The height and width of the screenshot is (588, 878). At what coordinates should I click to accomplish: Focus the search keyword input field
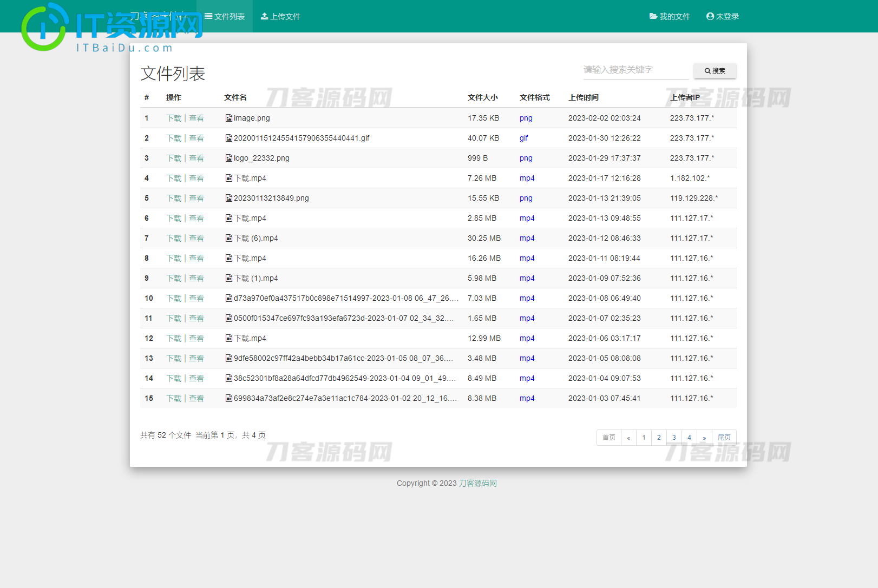click(636, 70)
